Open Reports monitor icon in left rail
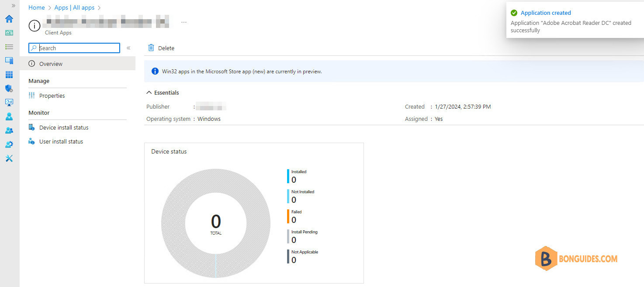The height and width of the screenshot is (287, 644). pos(9,102)
